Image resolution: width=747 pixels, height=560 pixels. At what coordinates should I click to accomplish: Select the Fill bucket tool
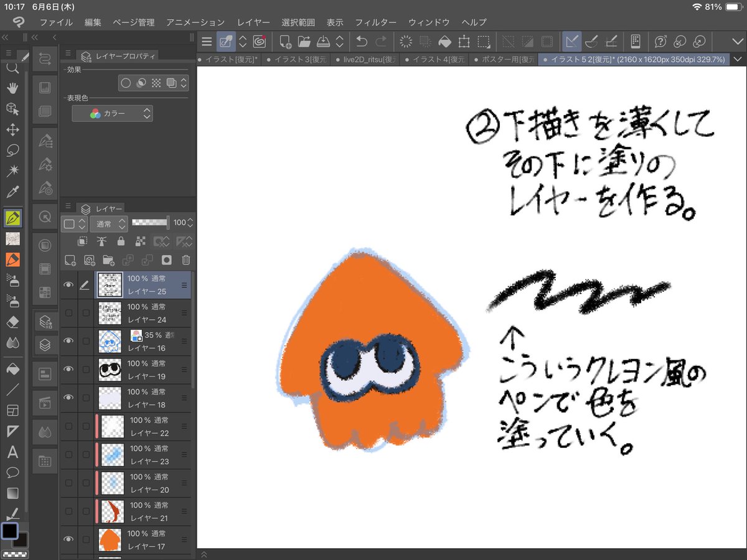[x=12, y=369]
